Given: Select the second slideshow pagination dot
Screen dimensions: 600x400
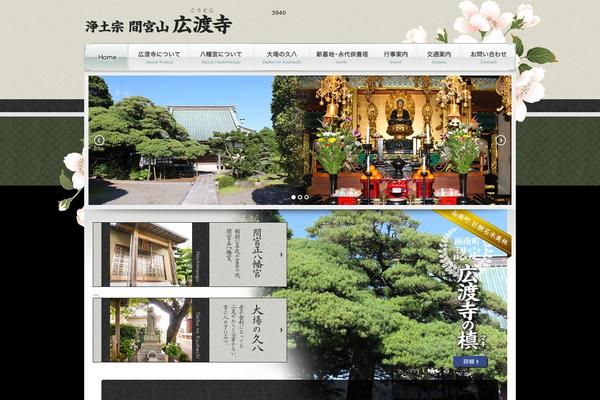Looking at the screenshot, I should (x=300, y=197).
